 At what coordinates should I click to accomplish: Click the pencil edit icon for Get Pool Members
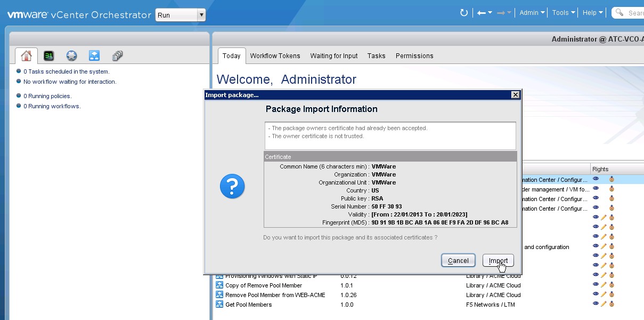pos(604,304)
